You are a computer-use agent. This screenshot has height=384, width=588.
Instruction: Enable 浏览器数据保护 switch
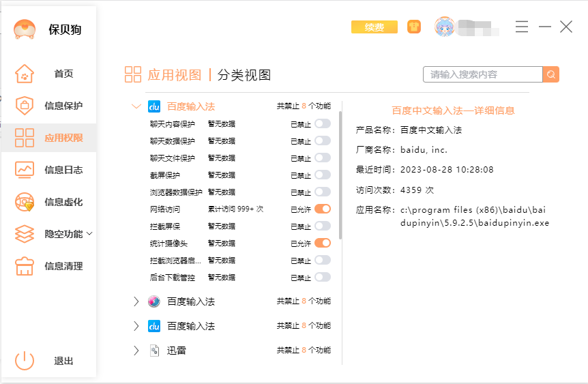click(x=323, y=192)
